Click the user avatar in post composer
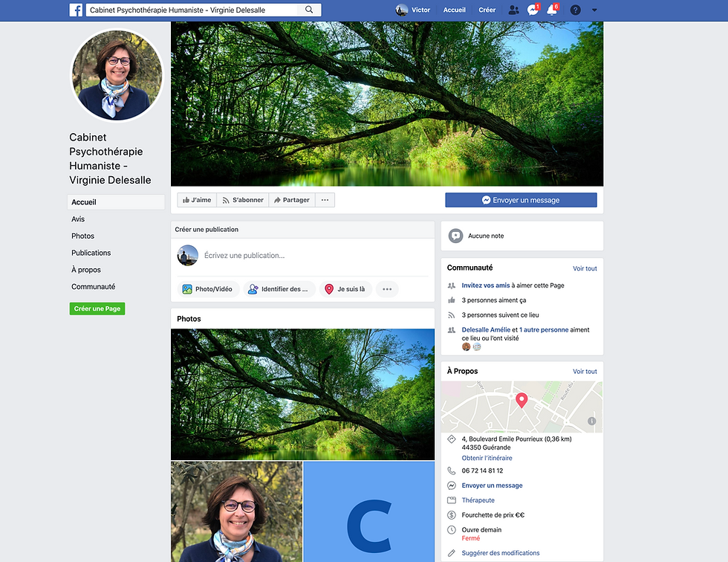Screen dimensions: 728x562 pyautogui.click(x=187, y=256)
